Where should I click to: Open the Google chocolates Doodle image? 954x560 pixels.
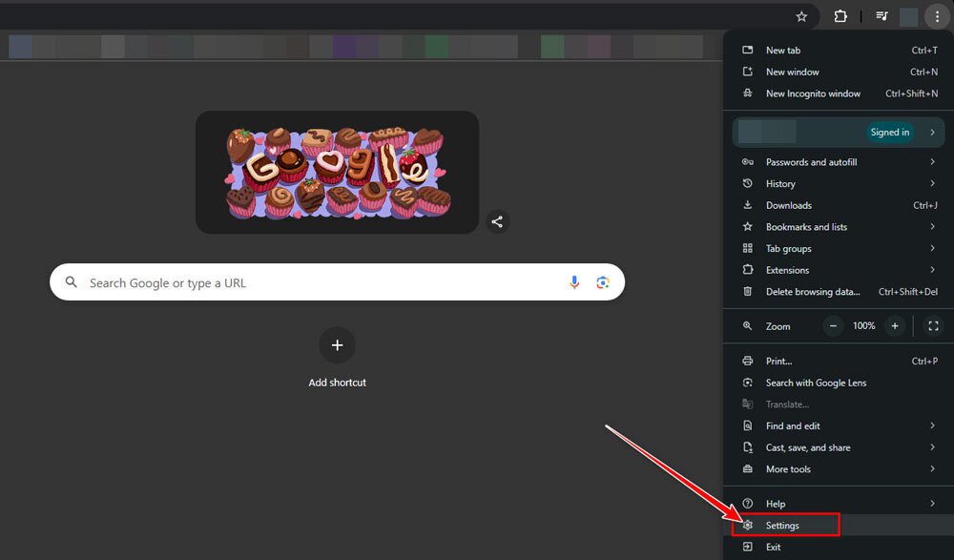point(337,173)
